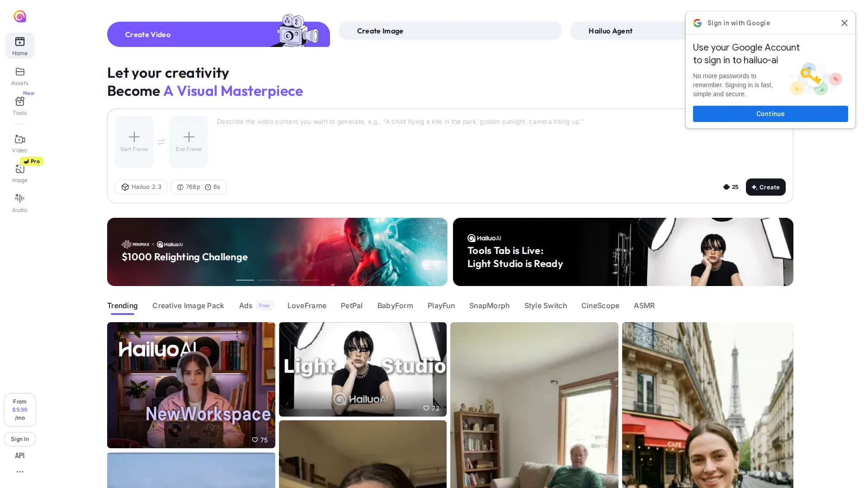Like the NewWorkspace video with 75 hearts
Image resolution: width=868 pixels, height=488 pixels.
[255, 440]
